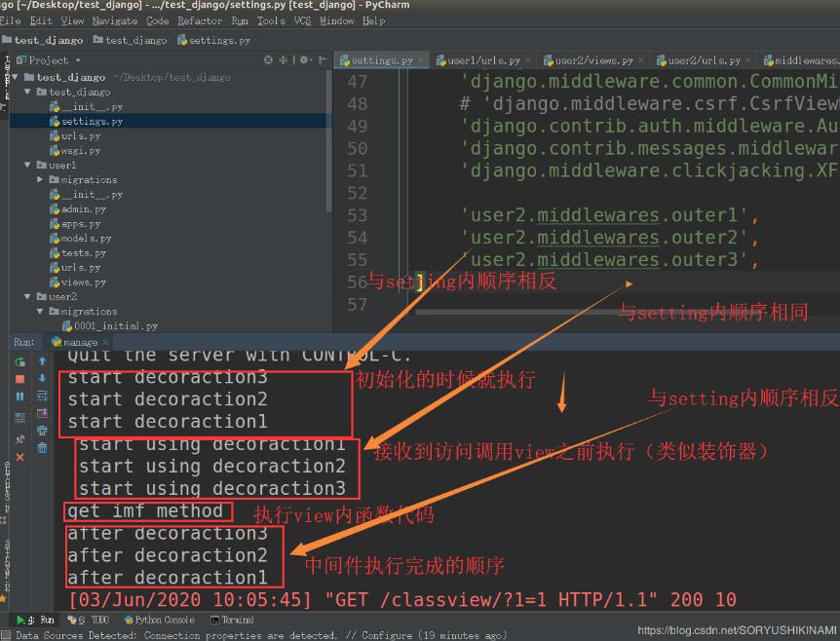840x641 pixels.
Task: Click settings.py breadcrumb in navigation bar
Action: (214, 40)
